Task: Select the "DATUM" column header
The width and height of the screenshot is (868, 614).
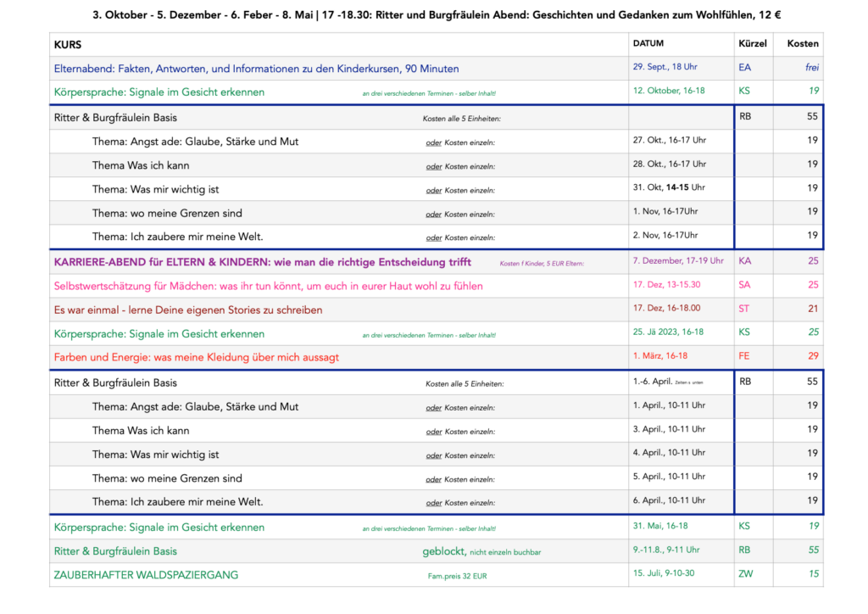Action: point(648,43)
